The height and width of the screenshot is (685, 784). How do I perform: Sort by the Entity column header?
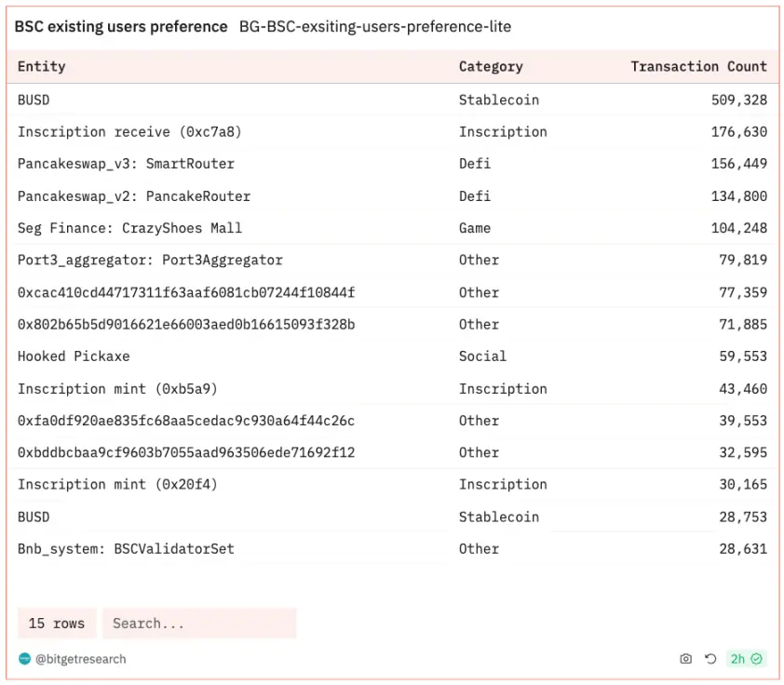[42, 67]
